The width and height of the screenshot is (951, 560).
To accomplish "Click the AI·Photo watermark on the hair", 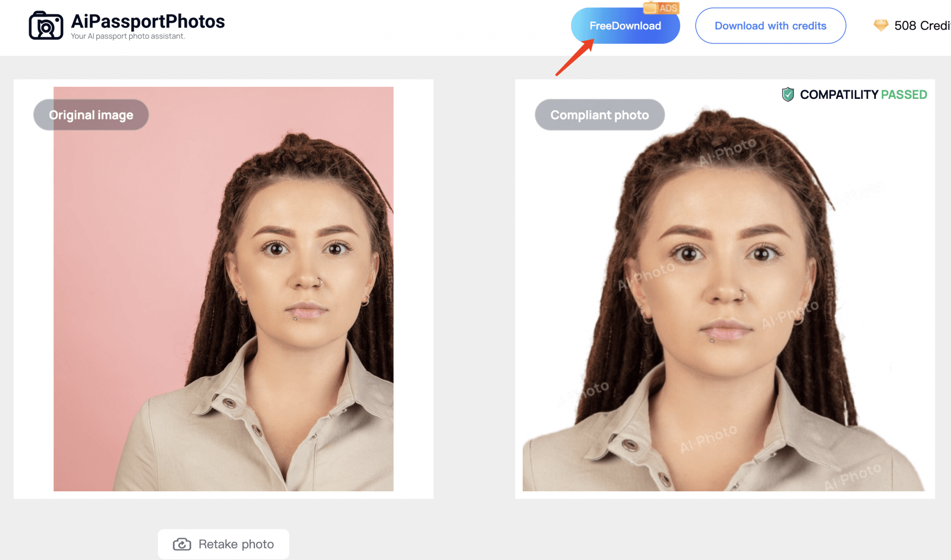I will click(727, 152).
